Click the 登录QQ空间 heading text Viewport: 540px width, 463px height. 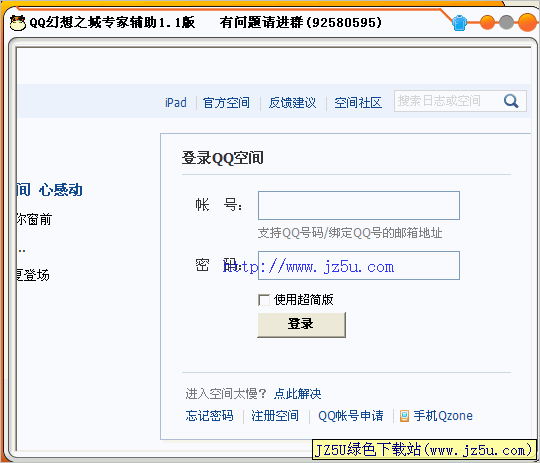pos(222,158)
